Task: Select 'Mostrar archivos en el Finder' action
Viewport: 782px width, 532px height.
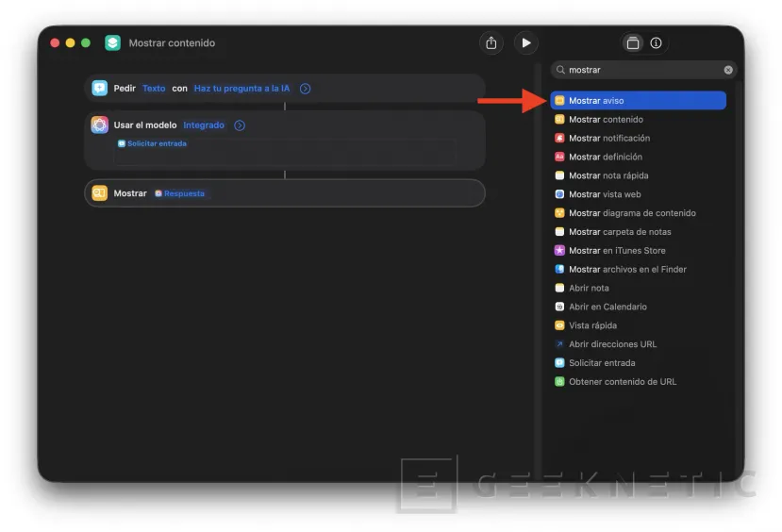Action: [627, 270]
